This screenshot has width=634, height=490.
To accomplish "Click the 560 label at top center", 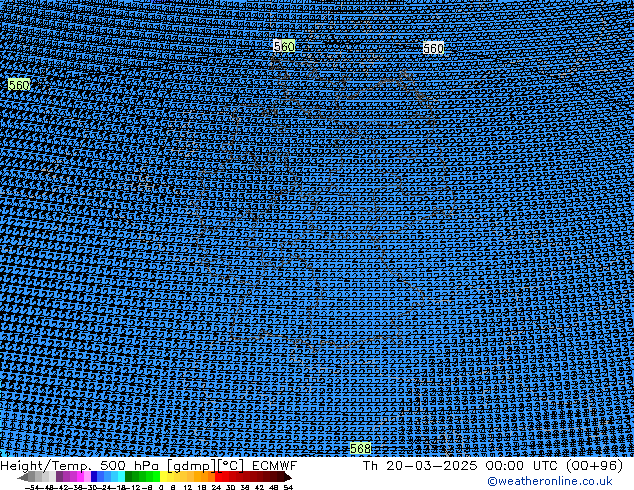I will tap(284, 46).
